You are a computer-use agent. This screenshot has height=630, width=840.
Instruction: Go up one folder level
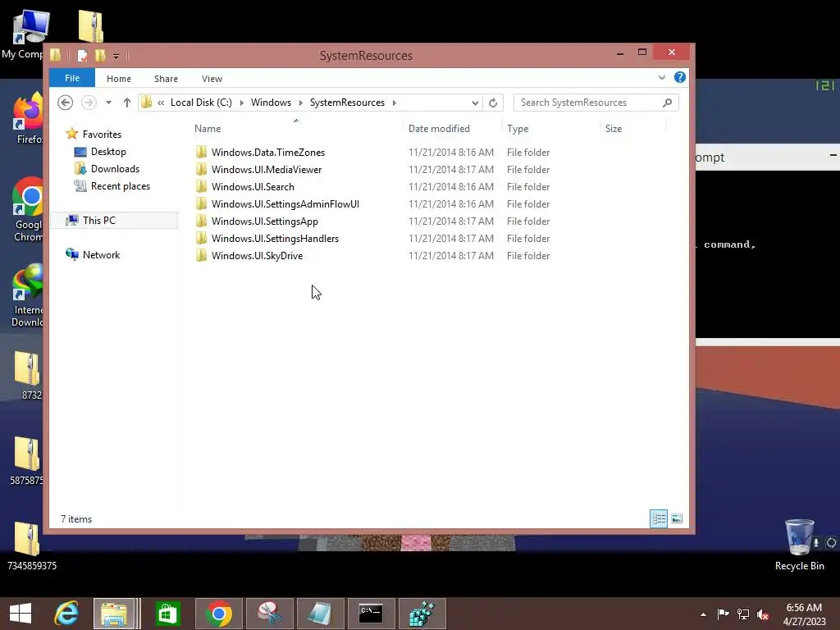(x=127, y=103)
